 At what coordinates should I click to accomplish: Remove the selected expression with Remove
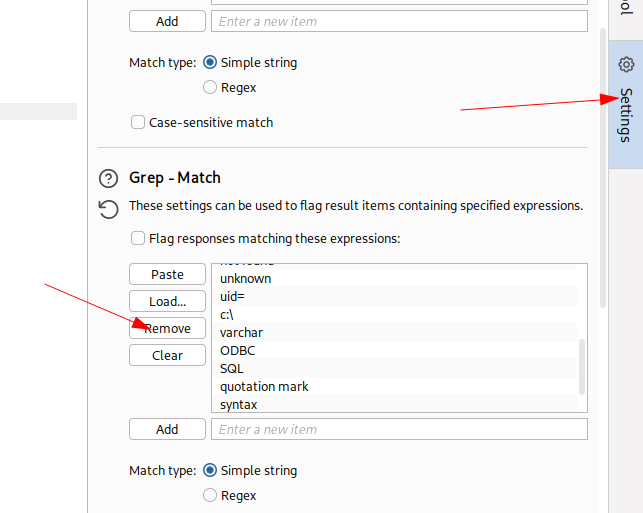tap(167, 328)
